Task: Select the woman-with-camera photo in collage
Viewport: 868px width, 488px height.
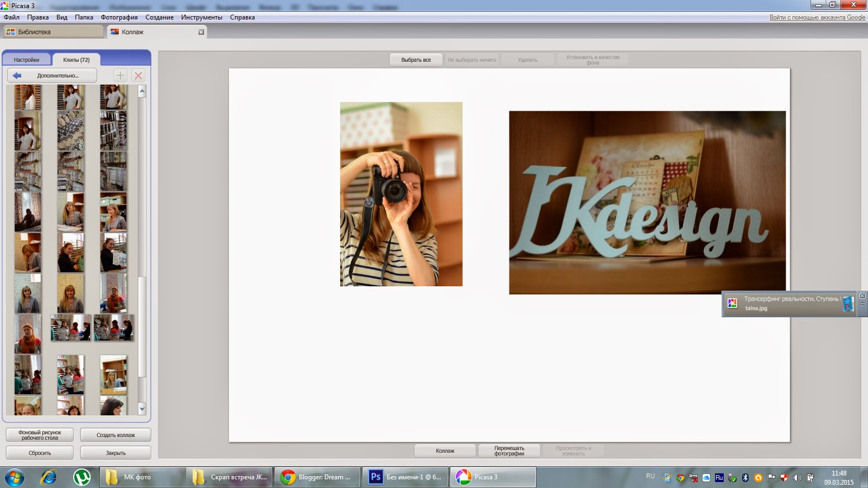Action: click(401, 194)
